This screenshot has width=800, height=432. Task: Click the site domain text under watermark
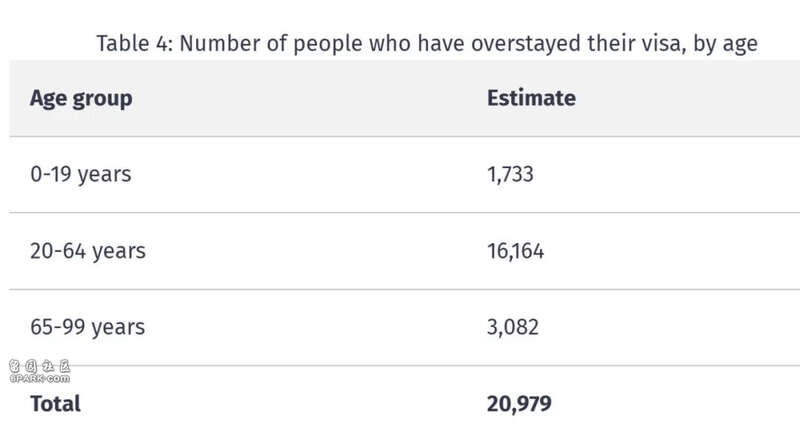tap(39, 378)
